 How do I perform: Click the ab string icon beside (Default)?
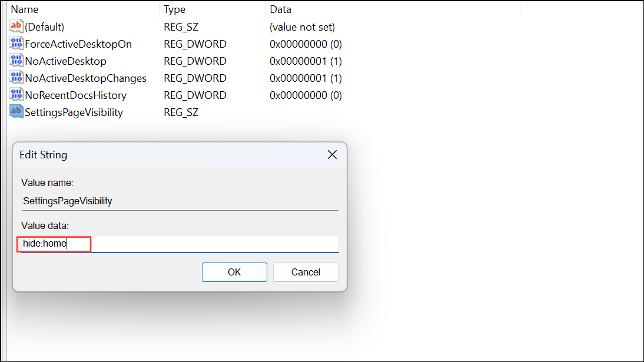[16, 26]
